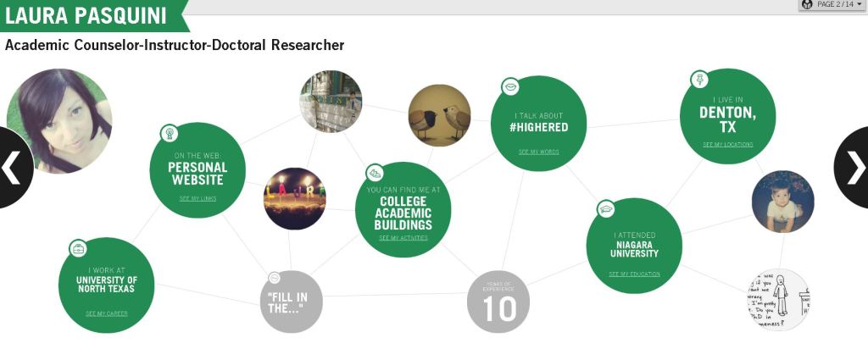868x349 pixels.
Task: Open Laura Pasquini's profile photo
Action: tap(59, 120)
